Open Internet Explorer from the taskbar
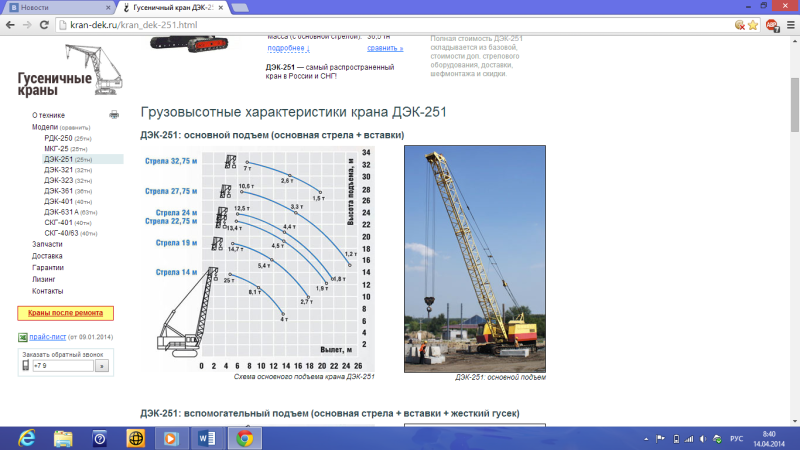Image resolution: width=800 pixels, height=450 pixels. 27,438
